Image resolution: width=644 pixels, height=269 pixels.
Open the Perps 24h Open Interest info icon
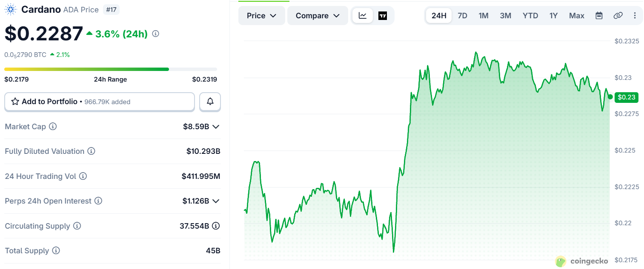coord(98,201)
